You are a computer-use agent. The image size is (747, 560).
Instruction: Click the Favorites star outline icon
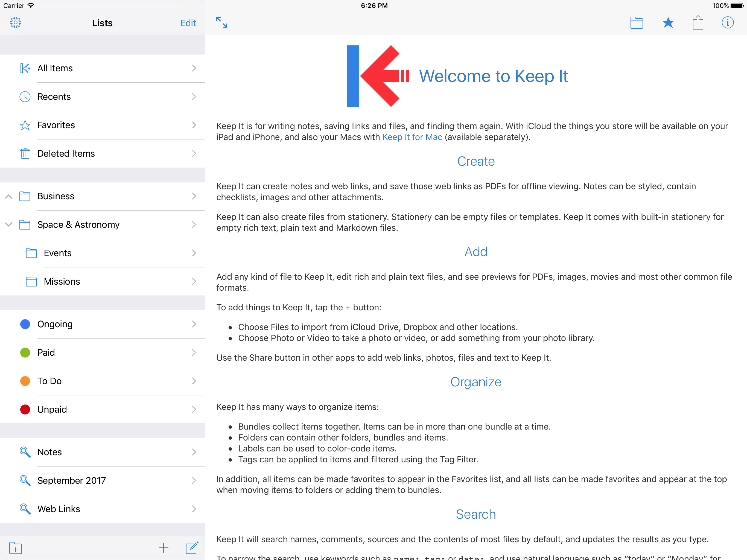25,125
